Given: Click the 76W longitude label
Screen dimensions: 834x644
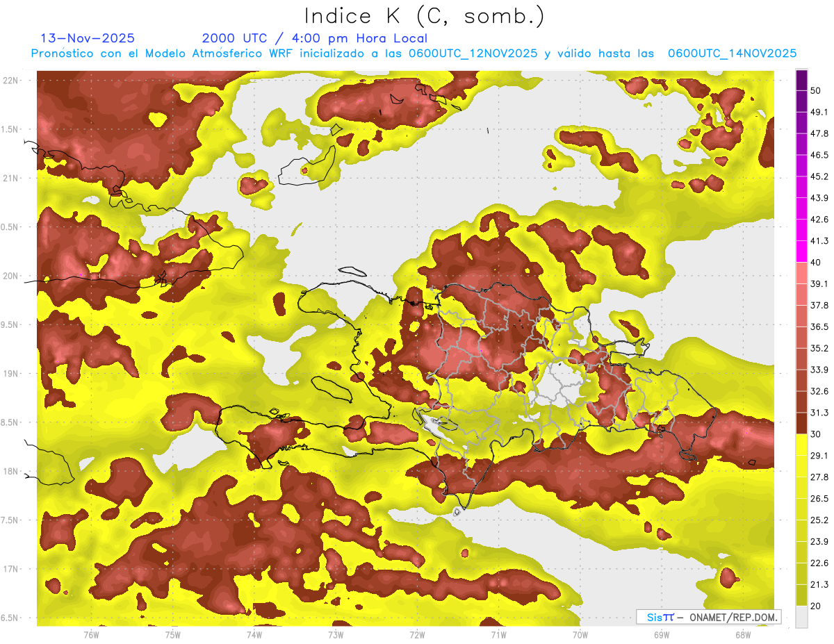Looking at the screenshot, I should coord(91,635).
